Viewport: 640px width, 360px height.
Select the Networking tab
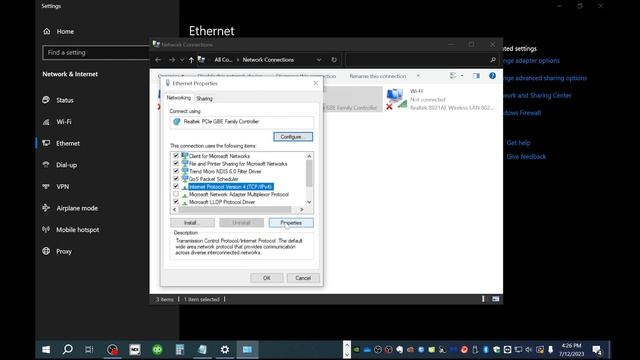tap(178, 98)
